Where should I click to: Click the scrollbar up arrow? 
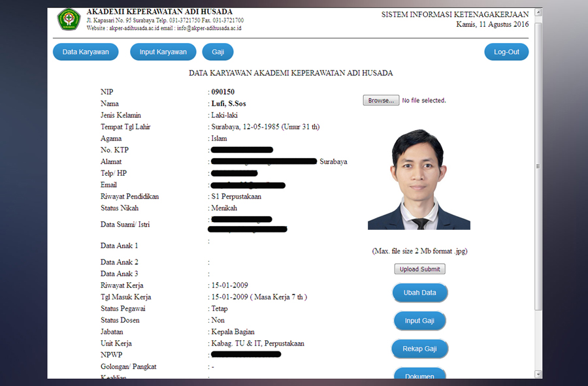(538, 12)
